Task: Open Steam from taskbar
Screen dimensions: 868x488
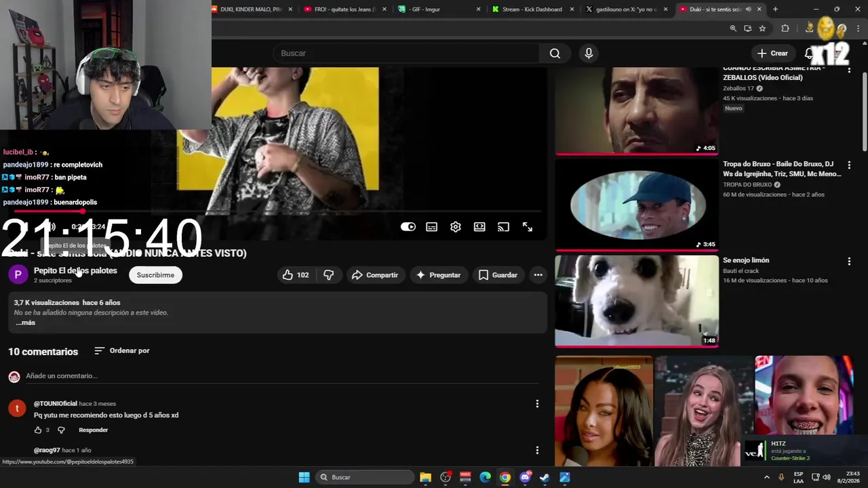Action: tap(545, 477)
